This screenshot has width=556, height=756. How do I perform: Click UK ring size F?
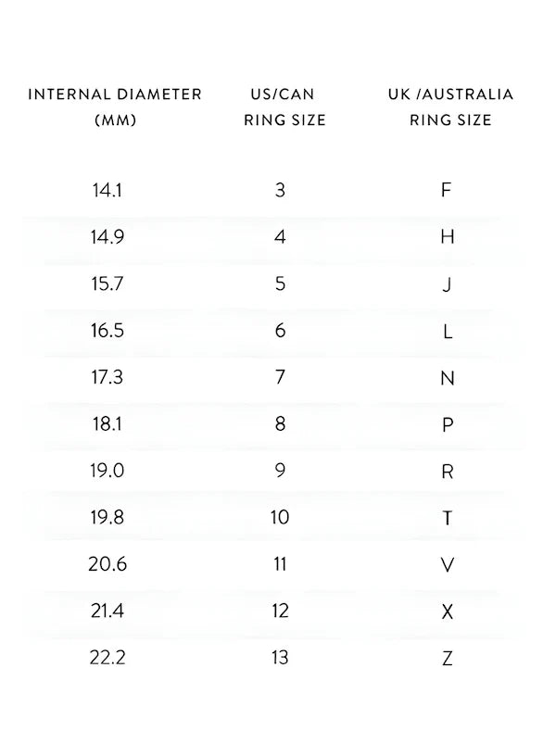coord(446,190)
